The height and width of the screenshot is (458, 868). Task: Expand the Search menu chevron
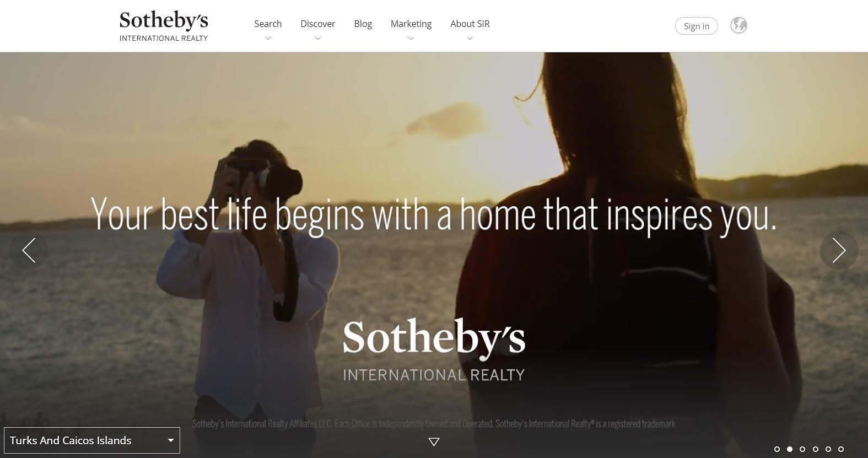(268, 39)
